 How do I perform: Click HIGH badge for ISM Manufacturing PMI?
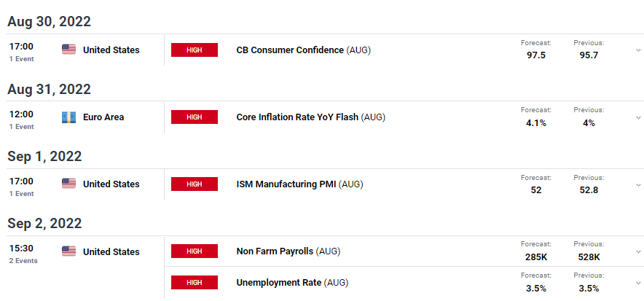(195, 184)
